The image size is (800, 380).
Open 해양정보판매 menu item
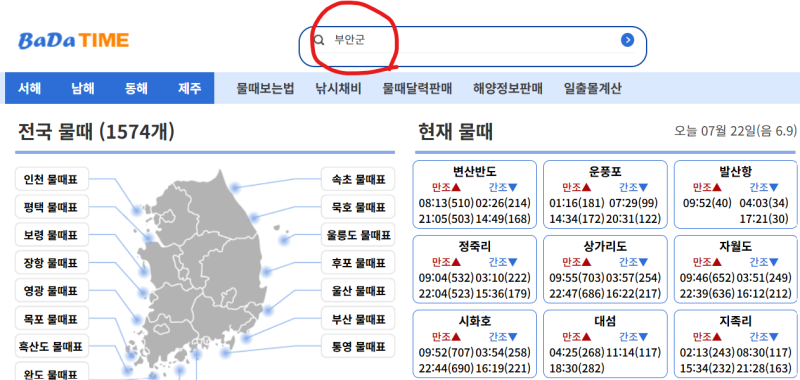pos(508,88)
